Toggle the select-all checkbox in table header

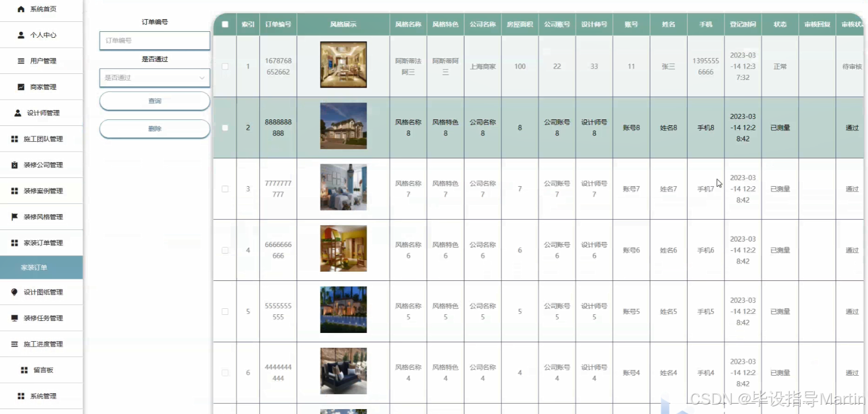tap(225, 24)
